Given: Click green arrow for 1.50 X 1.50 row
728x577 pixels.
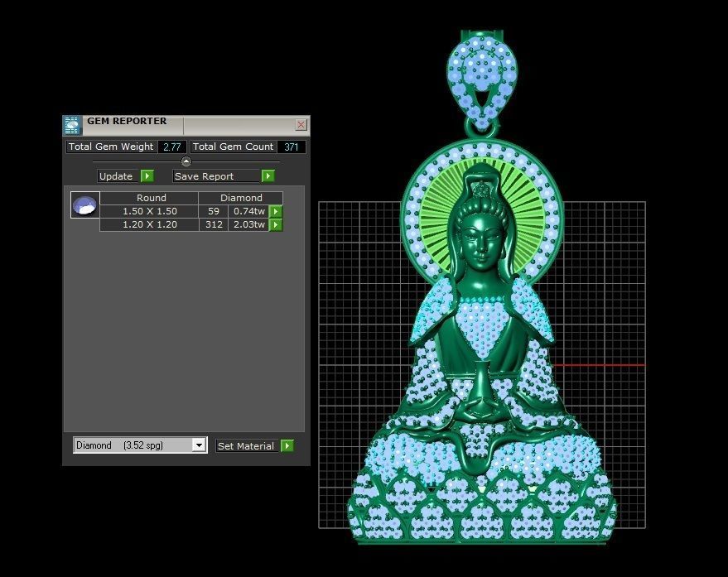Looking at the screenshot, I should point(276,211).
